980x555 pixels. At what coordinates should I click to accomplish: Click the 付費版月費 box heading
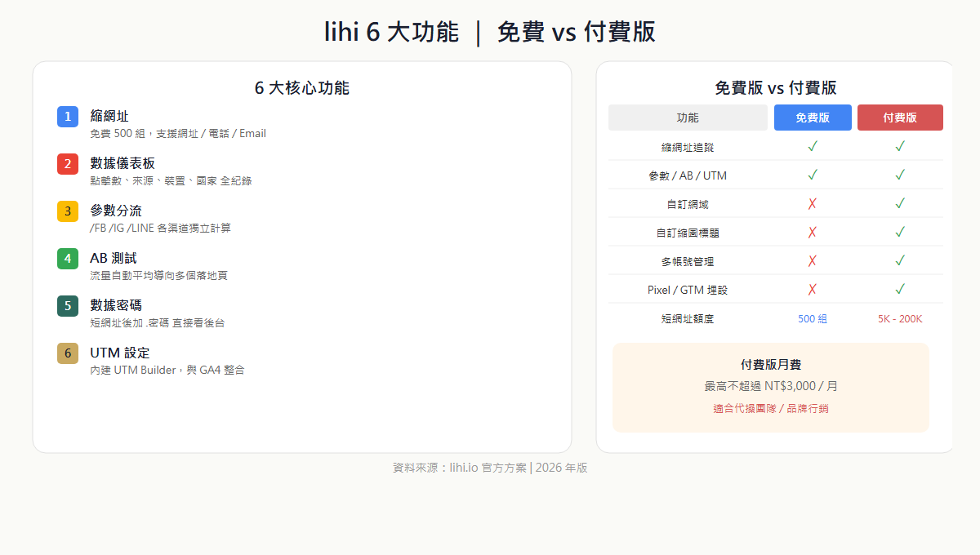click(771, 365)
